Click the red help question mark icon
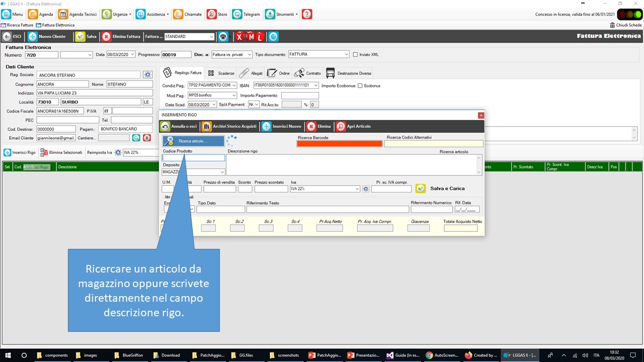 click(x=307, y=15)
